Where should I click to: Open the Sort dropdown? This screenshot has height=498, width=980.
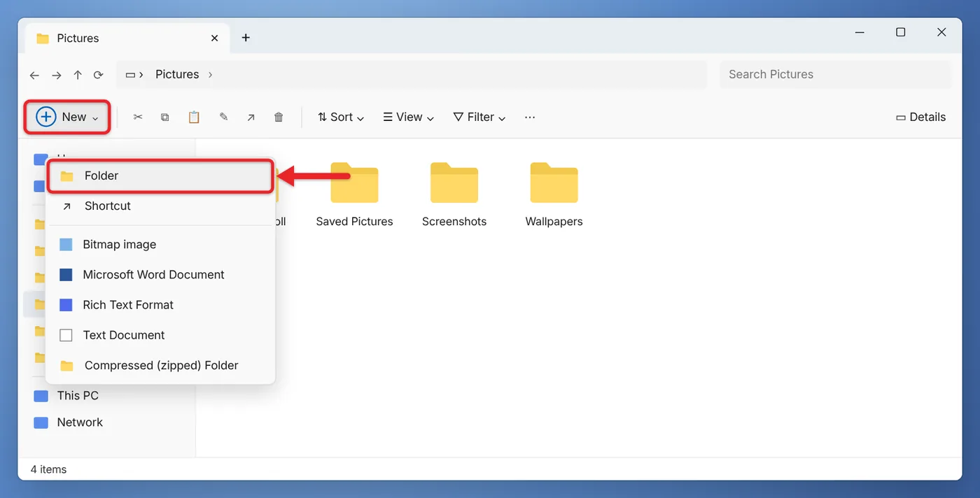pos(341,117)
